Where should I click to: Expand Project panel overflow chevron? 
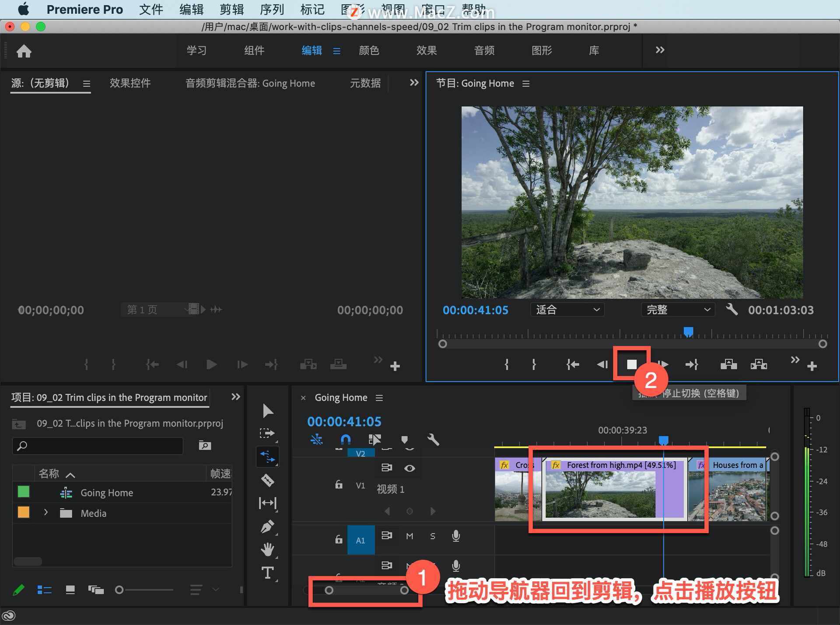pyautogui.click(x=235, y=397)
